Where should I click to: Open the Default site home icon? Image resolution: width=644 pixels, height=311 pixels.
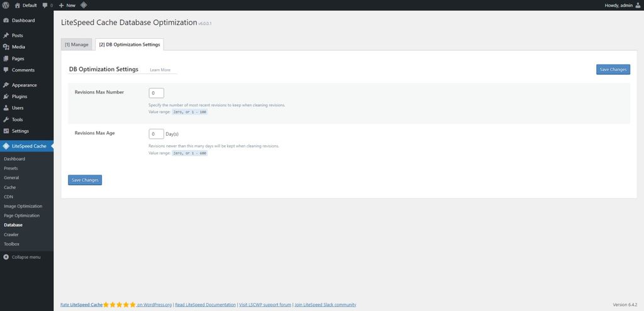pyautogui.click(x=17, y=5)
